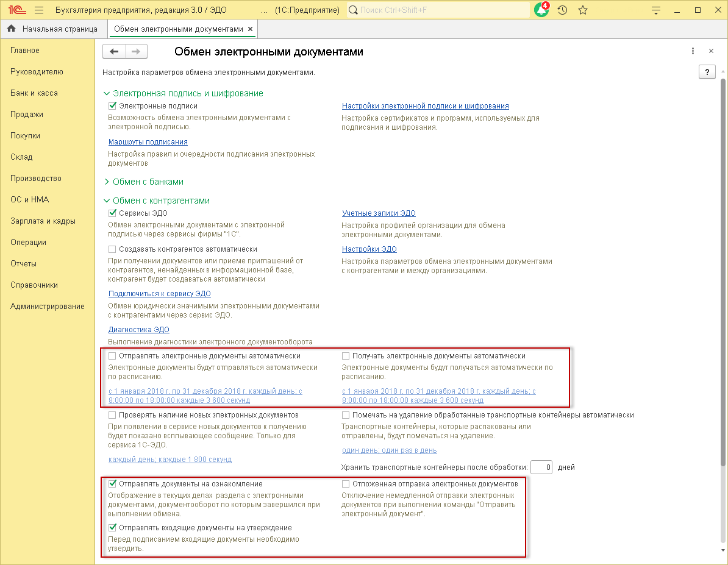Toggle Электронные подписи checkbox

click(x=112, y=106)
